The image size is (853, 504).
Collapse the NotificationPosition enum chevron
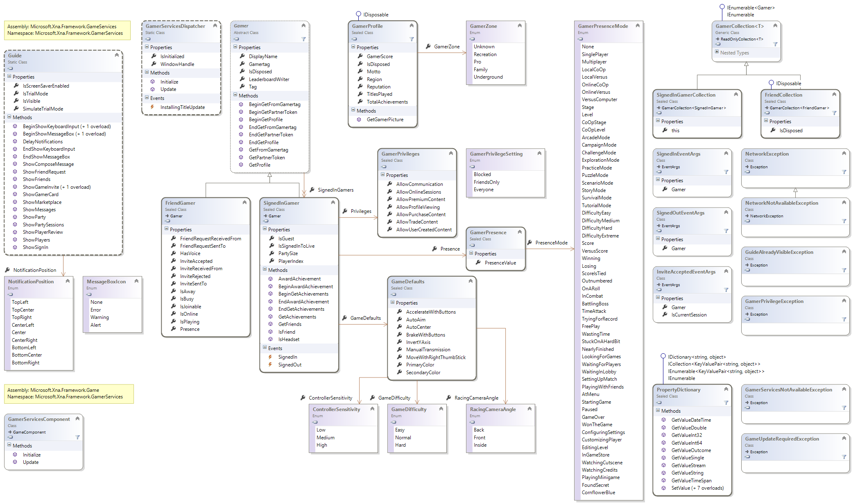(x=68, y=281)
